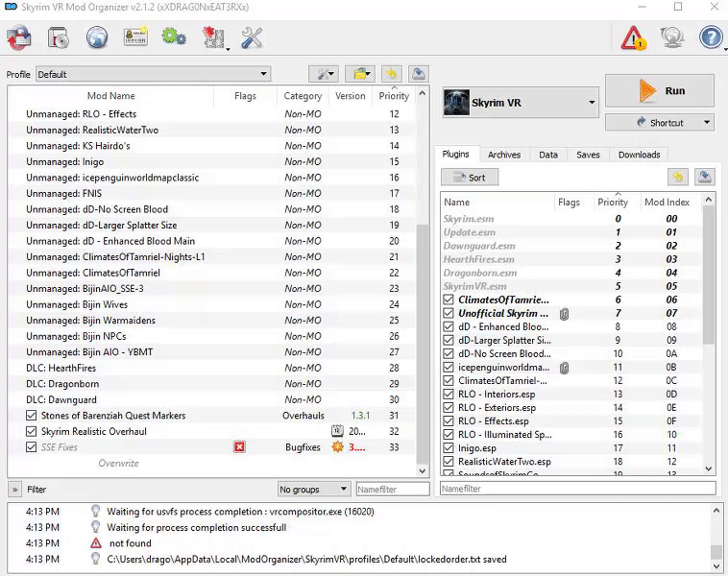This screenshot has width=728, height=576.
Task: Open the Profile Default dropdown
Action: coord(154,74)
